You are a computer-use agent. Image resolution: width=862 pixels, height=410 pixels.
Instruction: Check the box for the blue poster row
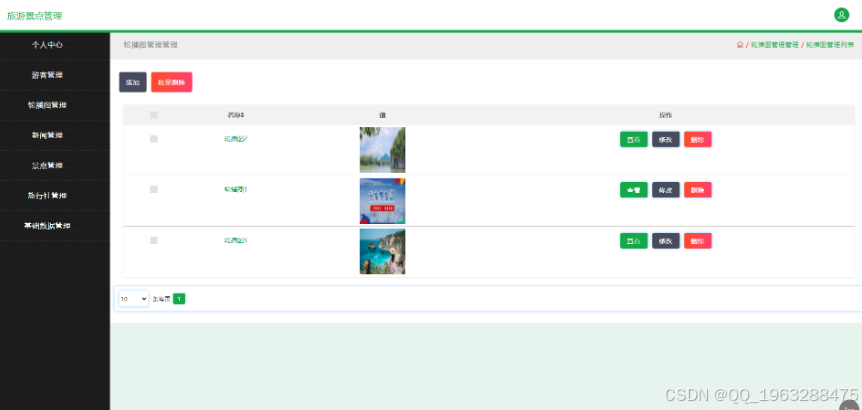(x=154, y=189)
